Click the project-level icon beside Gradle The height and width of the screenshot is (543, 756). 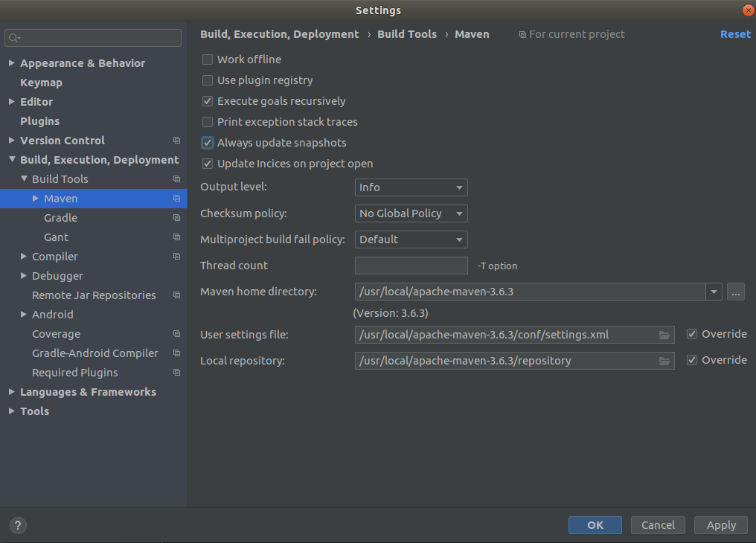tap(176, 218)
